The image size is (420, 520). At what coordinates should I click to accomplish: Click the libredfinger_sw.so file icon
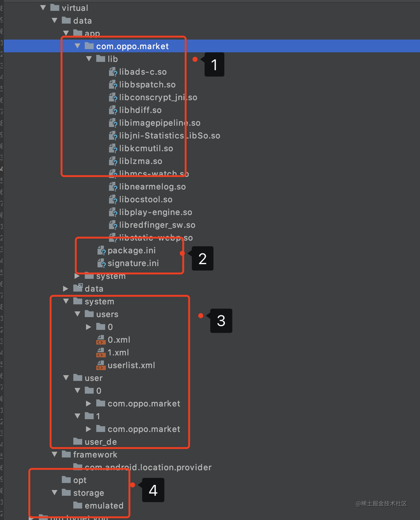click(x=113, y=225)
